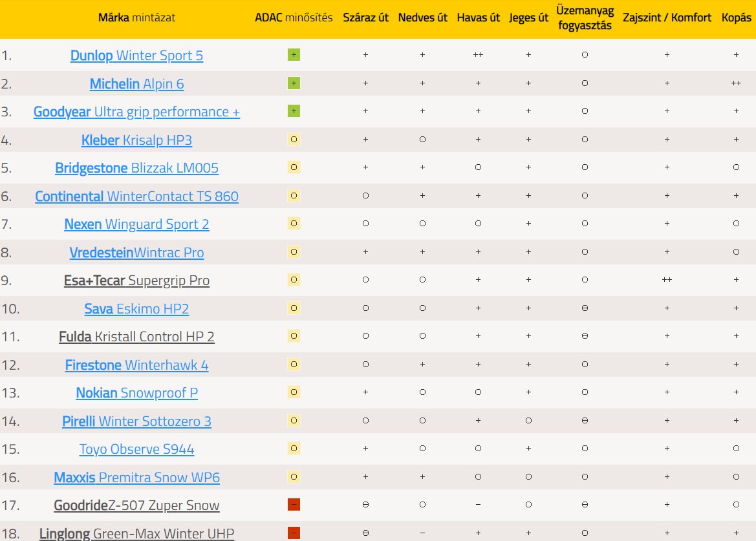Click Sava's Üzemanyag fogyasztás rating symbol
Viewport: 756px width, 541px height.
585,308
